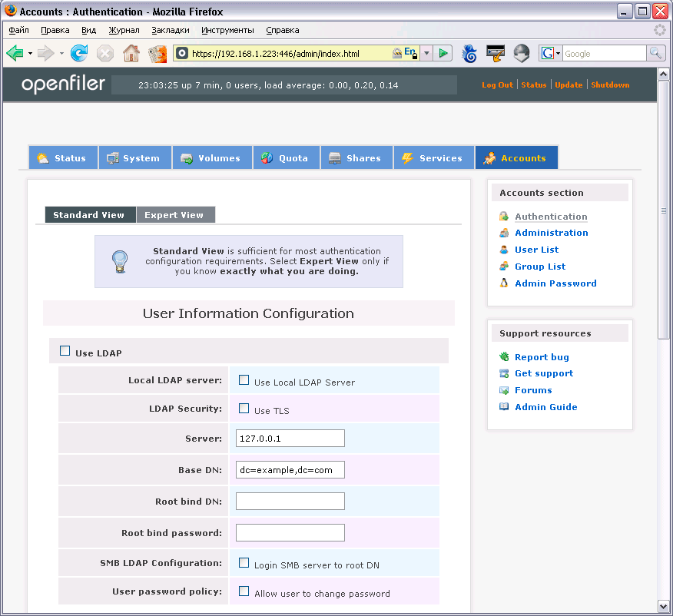Enable the Use LDAP checkbox
Viewport: 673px width, 616px height.
point(65,351)
